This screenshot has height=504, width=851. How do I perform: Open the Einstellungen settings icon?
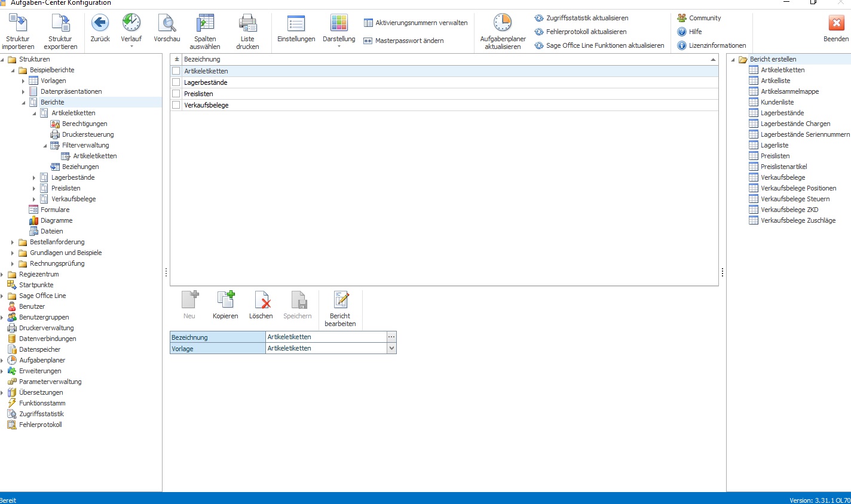[x=296, y=23]
